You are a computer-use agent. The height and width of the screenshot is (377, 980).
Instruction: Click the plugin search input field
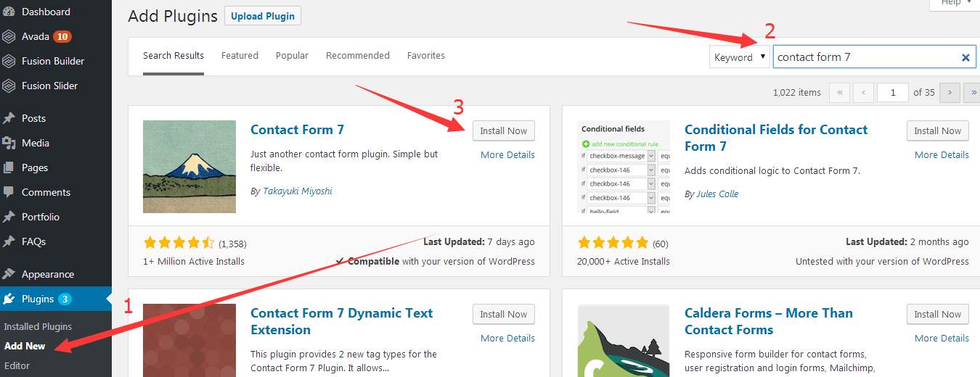click(864, 57)
